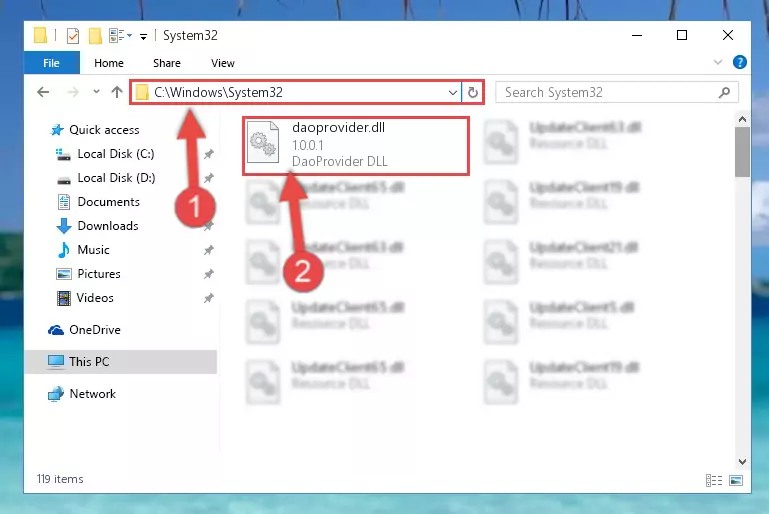Click the search magnifier icon
This screenshot has height=514, width=769.
(724, 92)
